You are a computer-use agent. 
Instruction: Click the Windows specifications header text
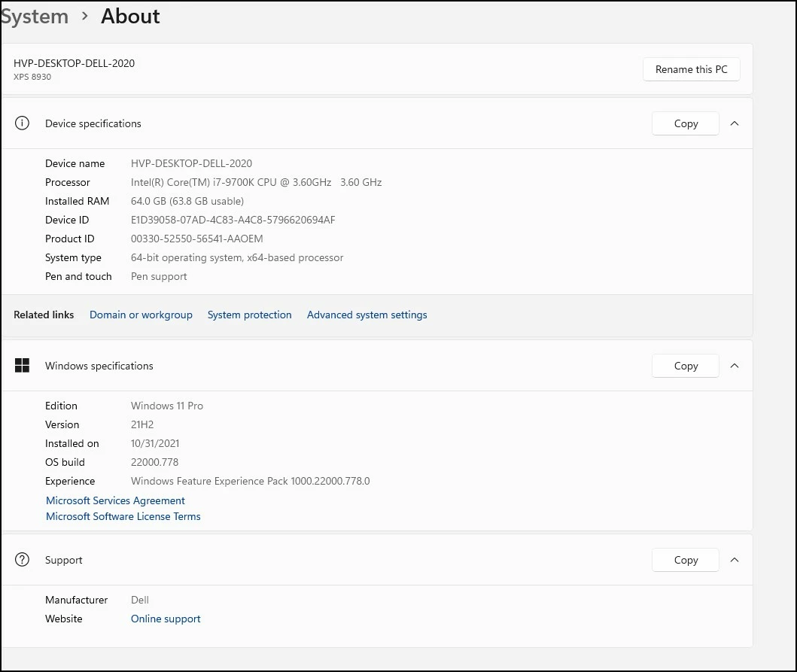[x=99, y=366]
